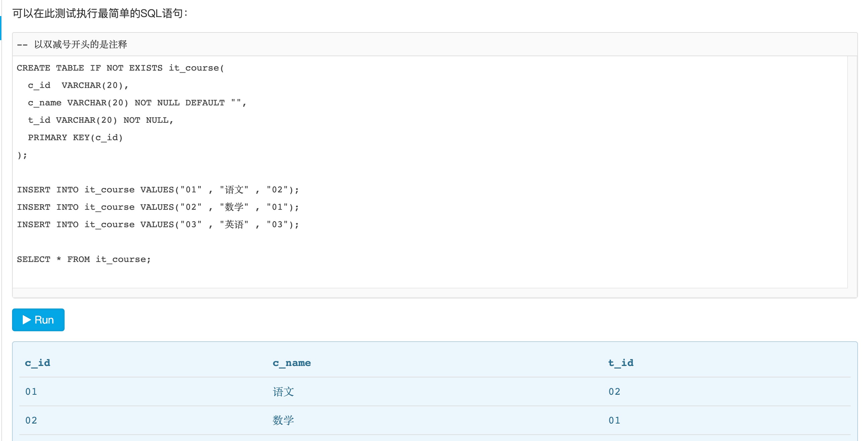Click the INSERT statement containing 英语

click(158, 225)
